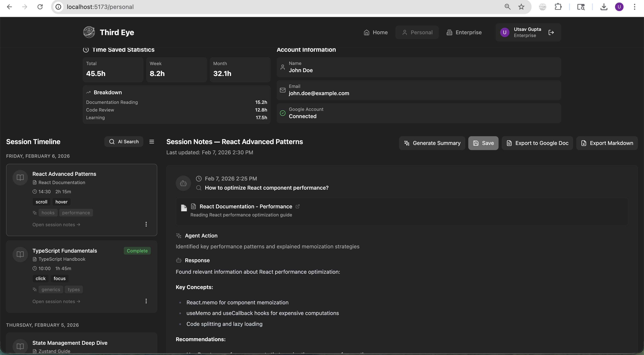Click the hamburger list icon next to AI Search

tap(151, 142)
